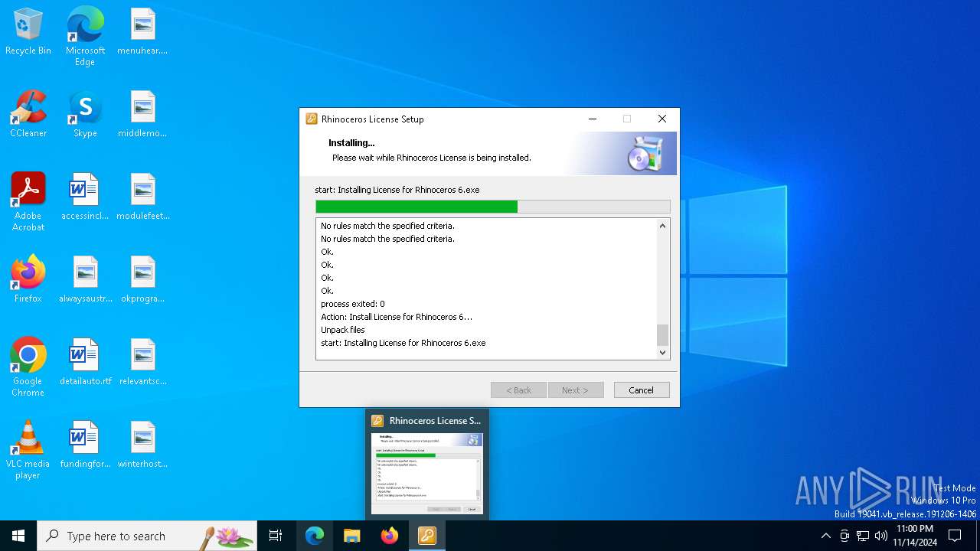Open Skype desktop shortcut
Screen dimensions: 980x551
coord(85,114)
